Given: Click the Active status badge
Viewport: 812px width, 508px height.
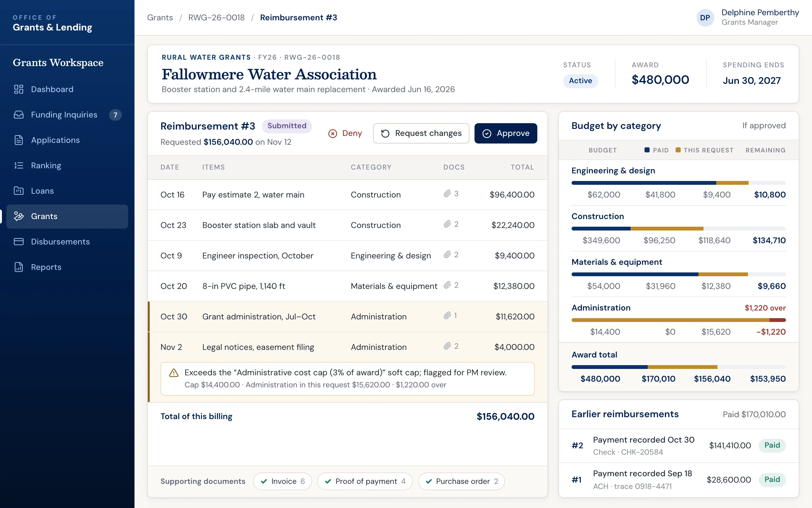Looking at the screenshot, I should 580,81.
